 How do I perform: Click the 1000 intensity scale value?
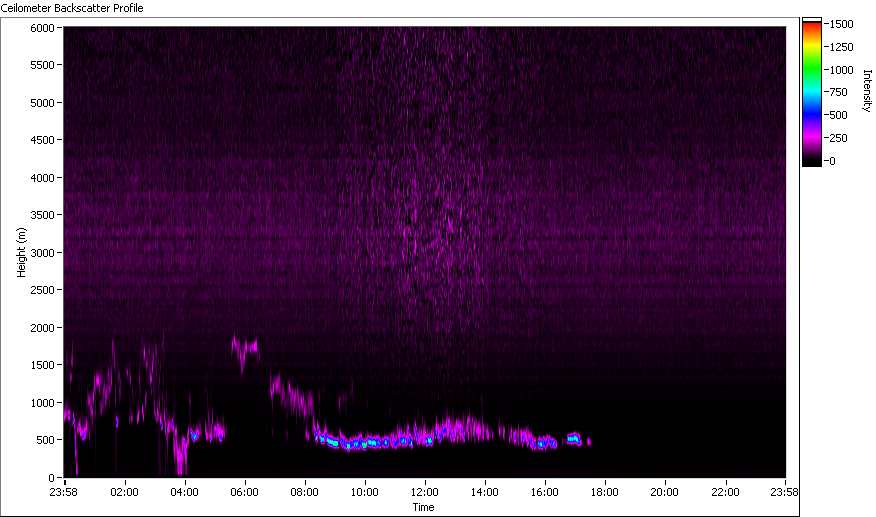pyautogui.click(x=842, y=70)
